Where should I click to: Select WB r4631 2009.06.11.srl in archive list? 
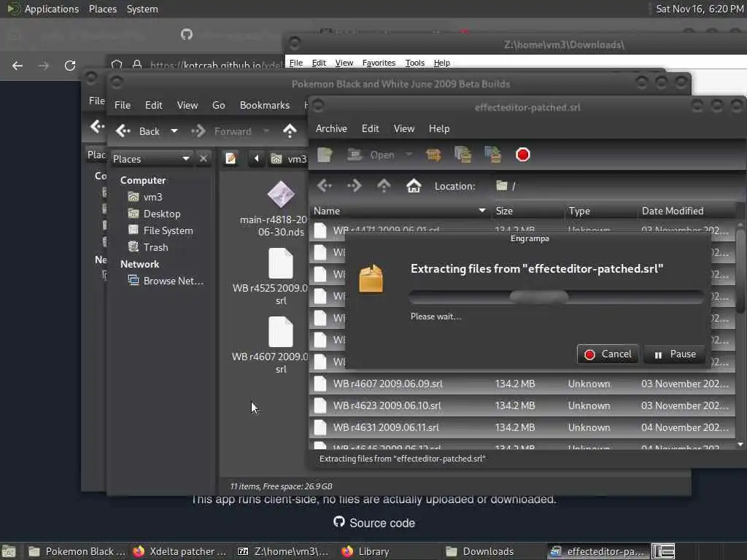pyautogui.click(x=522, y=427)
